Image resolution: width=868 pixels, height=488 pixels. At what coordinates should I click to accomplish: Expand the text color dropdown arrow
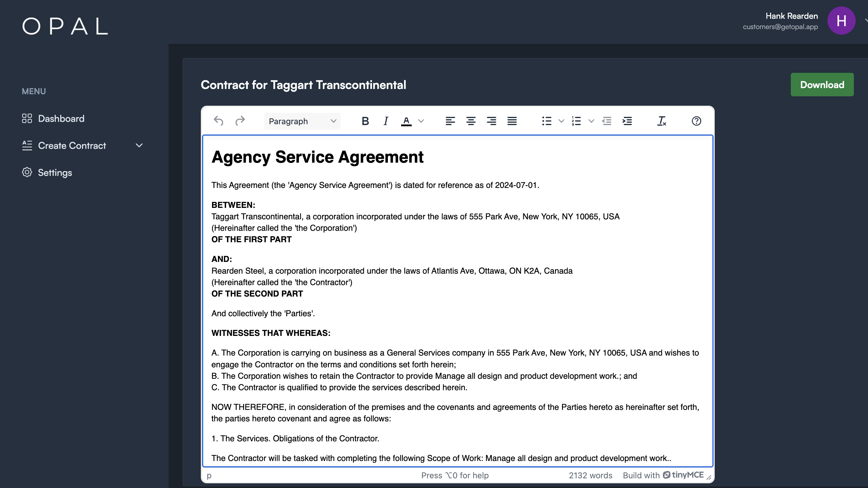[x=421, y=121]
